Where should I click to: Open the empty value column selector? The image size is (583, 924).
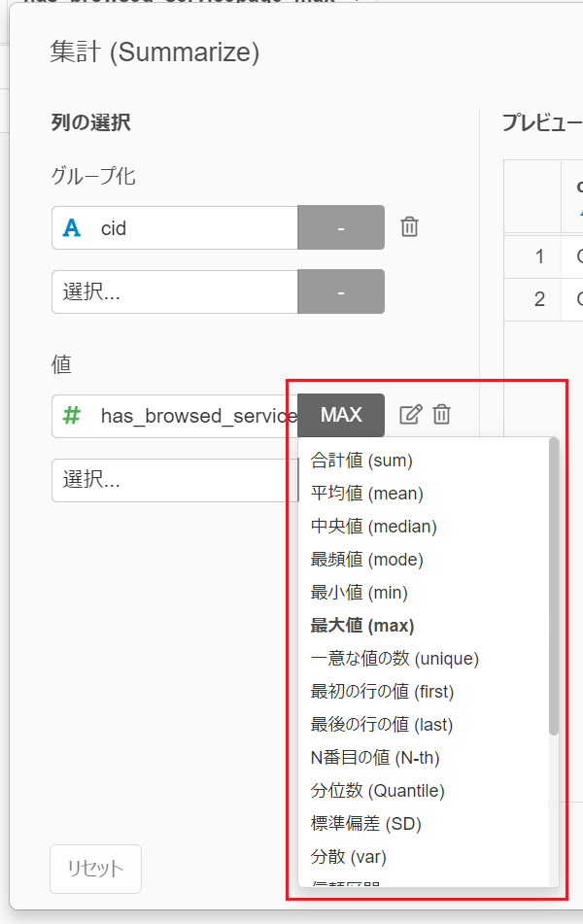(175, 480)
